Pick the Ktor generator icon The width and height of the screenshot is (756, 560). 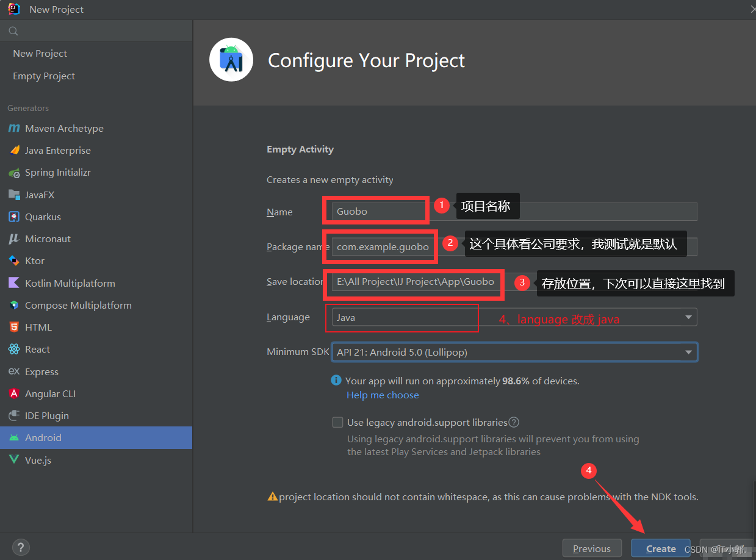click(14, 260)
